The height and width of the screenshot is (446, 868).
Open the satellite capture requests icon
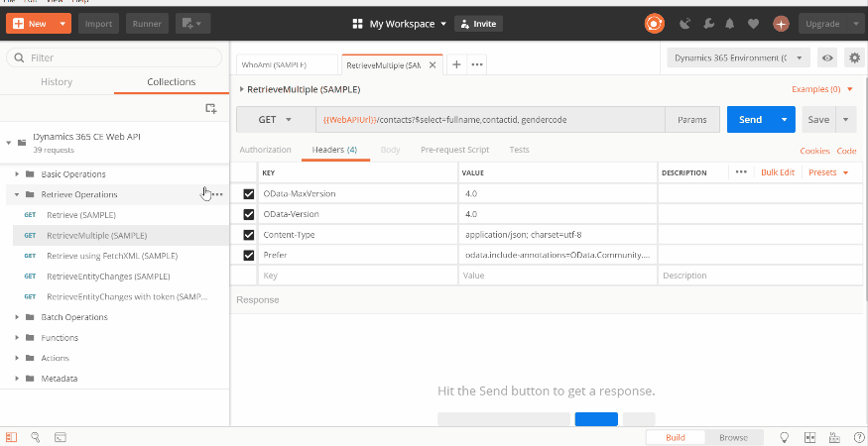pyautogui.click(x=685, y=24)
